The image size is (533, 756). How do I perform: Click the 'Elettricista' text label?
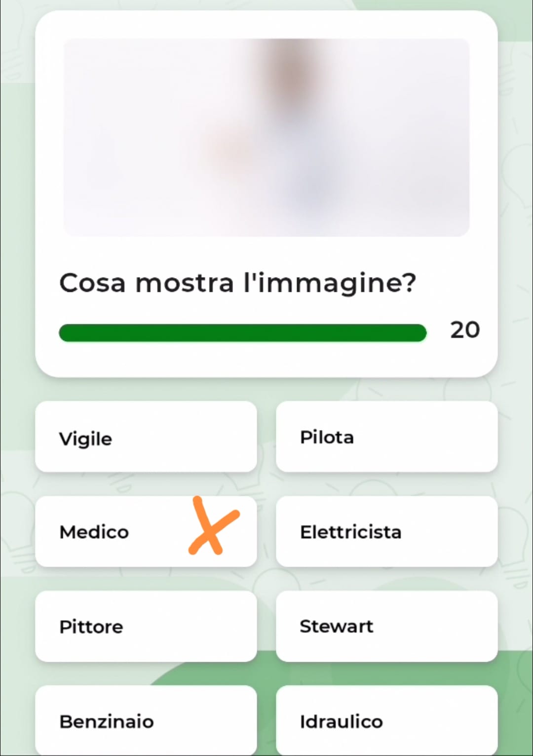[x=351, y=532]
